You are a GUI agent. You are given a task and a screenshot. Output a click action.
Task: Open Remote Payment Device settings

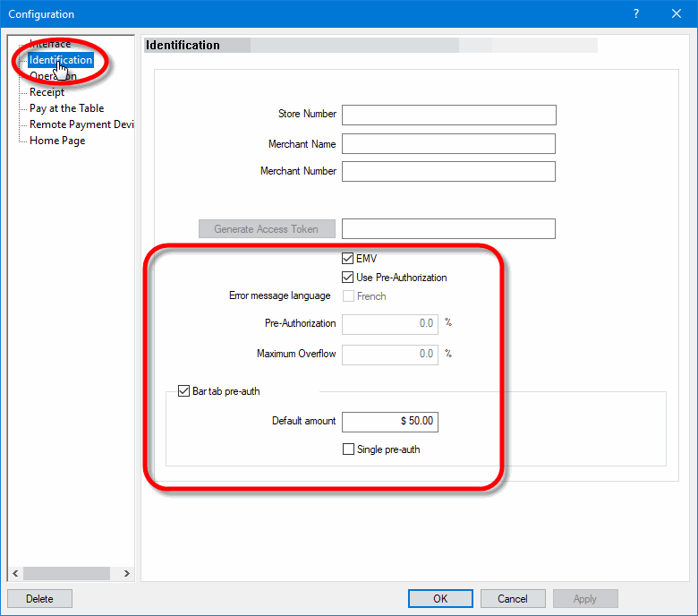(81, 124)
